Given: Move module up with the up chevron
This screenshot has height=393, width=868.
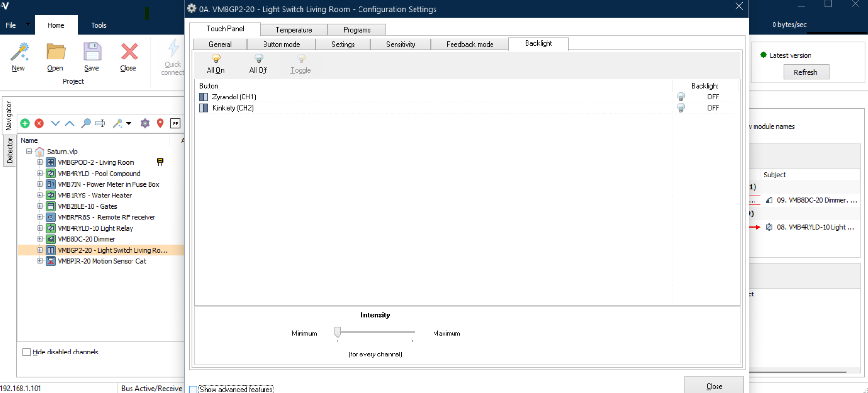Looking at the screenshot, I should tap(70, 123).
